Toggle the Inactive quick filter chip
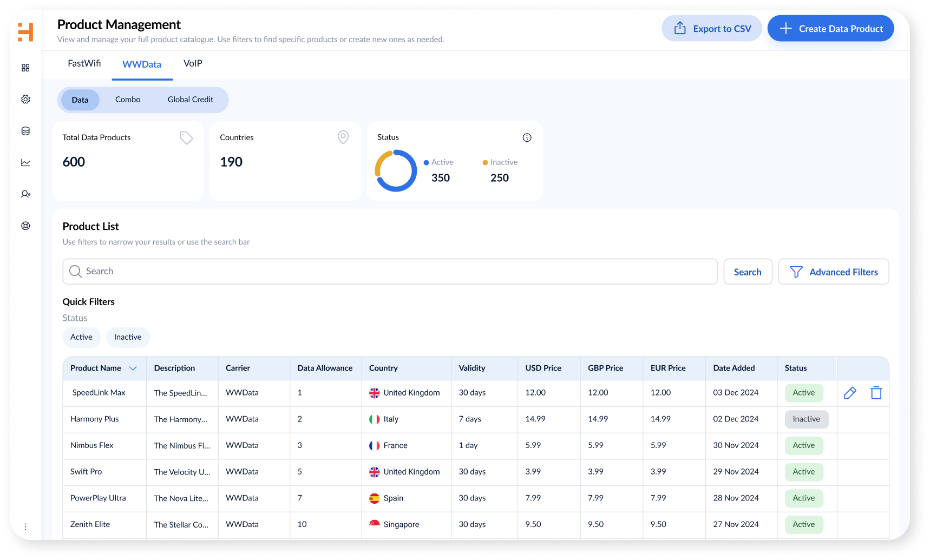 [128, 337]
